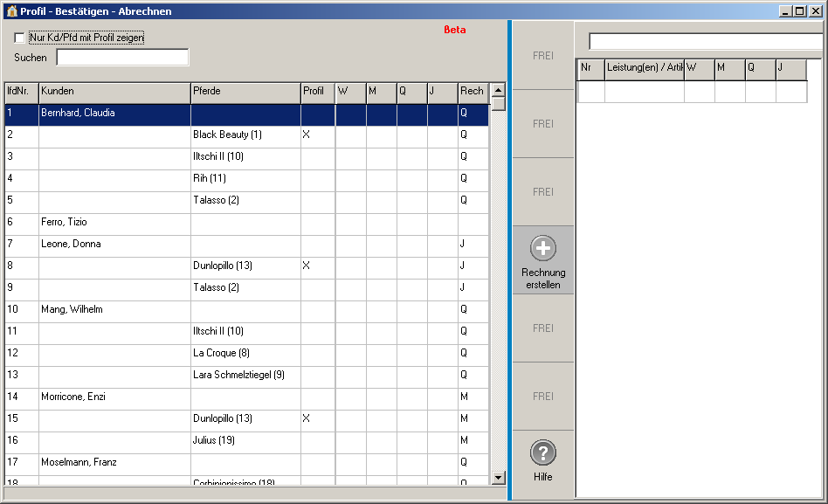This screenshot has height=504, width=828.
Task: Click the Pferde column header
Action: tap(245, 92)
